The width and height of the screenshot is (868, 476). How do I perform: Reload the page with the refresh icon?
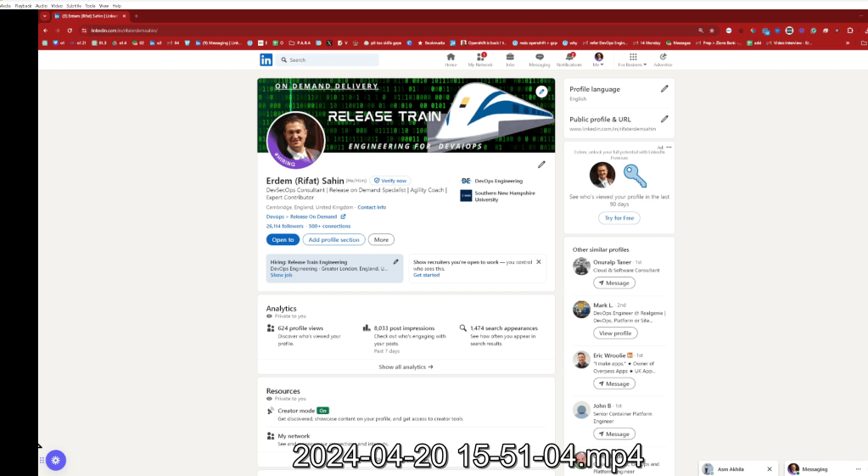click(x=70, y=31)
